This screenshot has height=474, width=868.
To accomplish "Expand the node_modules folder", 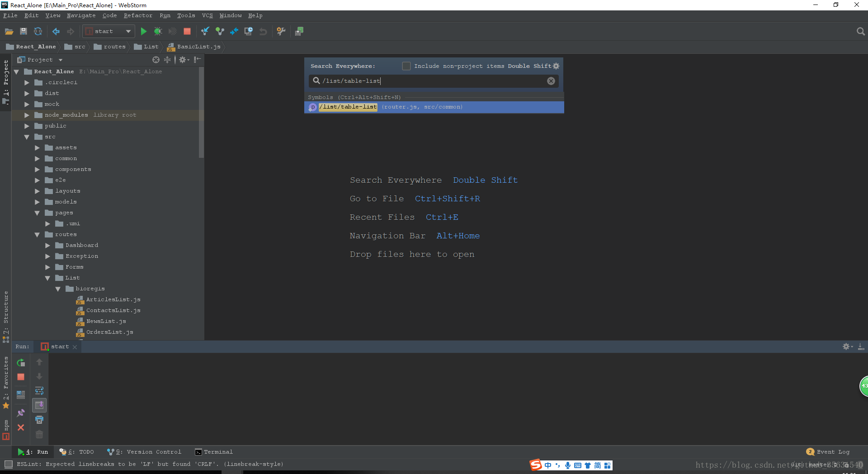I will (x=27, y=115).
